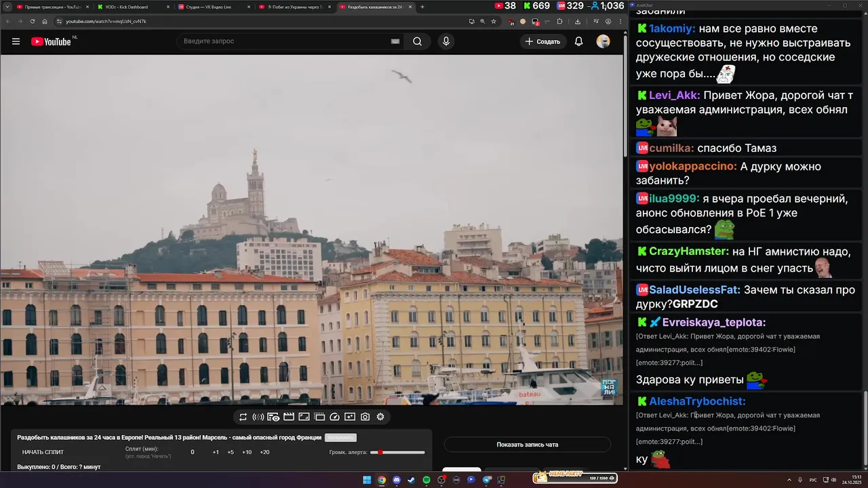Add +10 minutes to split

[x=247, y=452]
